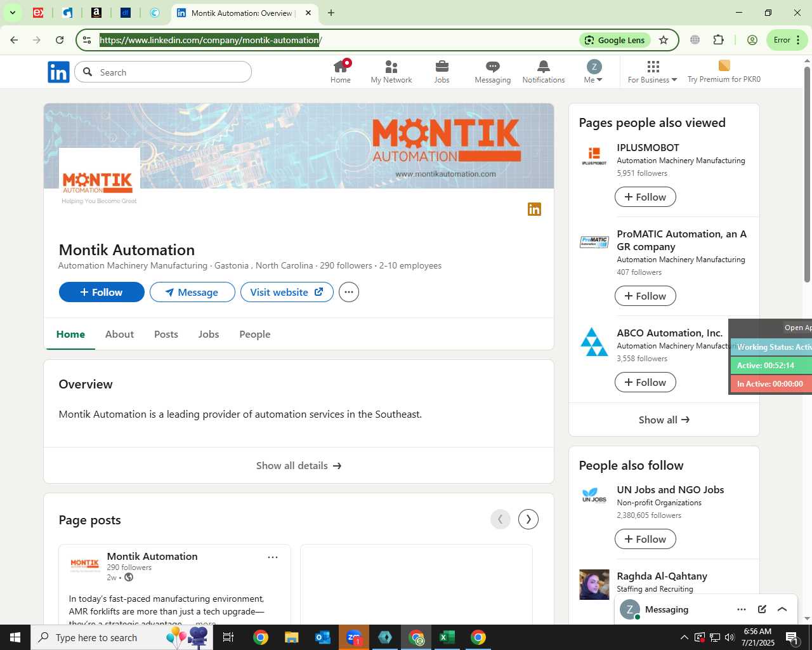Open Montik Automation post author name
The image size is (812, 650).
pos(152,556)
